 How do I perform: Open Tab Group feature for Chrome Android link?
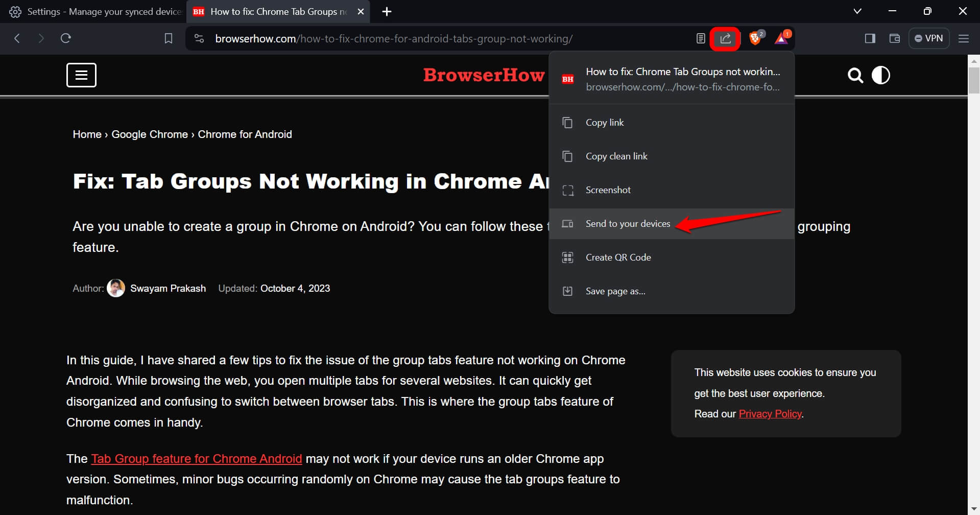pos(197,459)
